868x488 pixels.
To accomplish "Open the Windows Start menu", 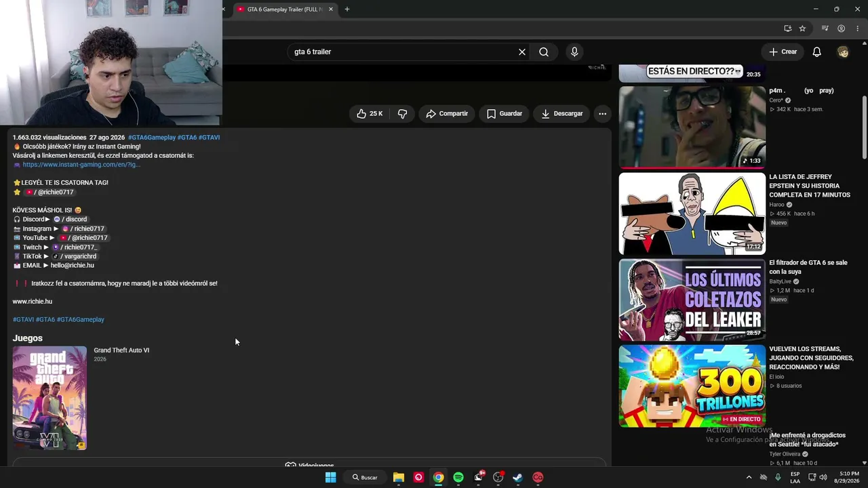I will click(x=330, y=477).
